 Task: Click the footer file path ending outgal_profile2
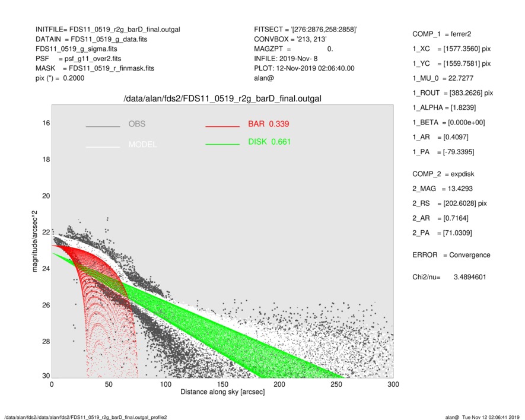point(85,417)
